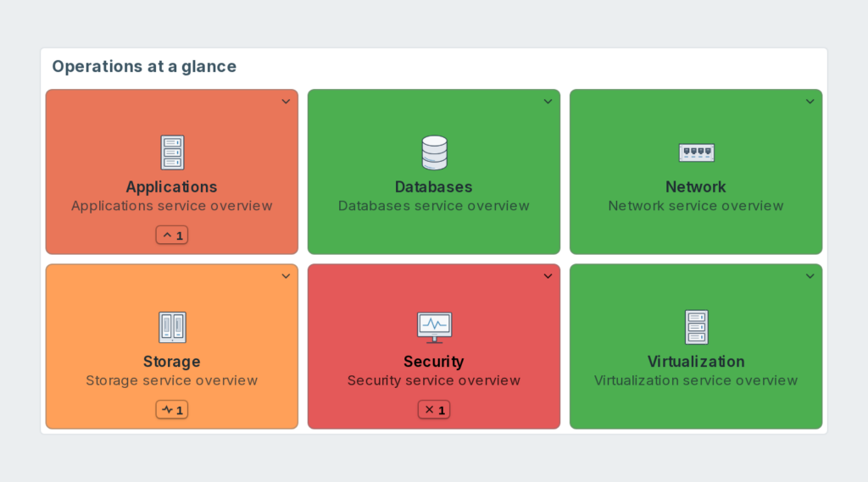The height and width of the screenshot is (482, 868).
Task: Open the Security title link
Action: click(433, 362)
